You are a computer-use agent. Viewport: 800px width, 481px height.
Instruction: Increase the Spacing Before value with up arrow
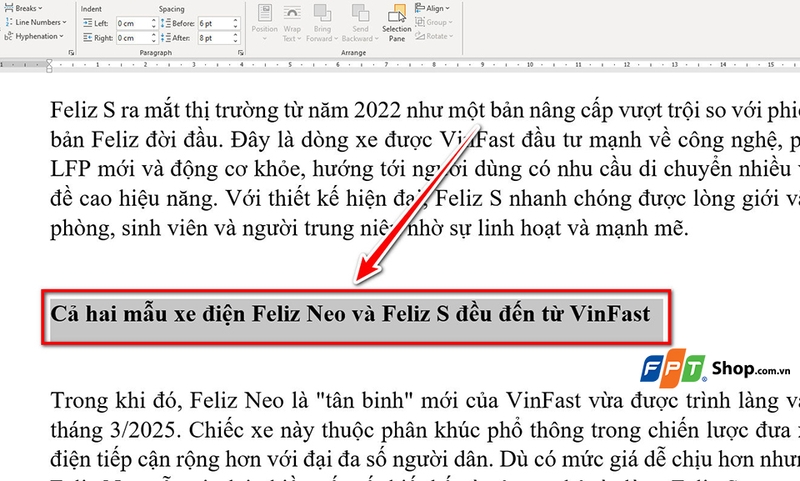pyautogui.click(x=236, y=20)
